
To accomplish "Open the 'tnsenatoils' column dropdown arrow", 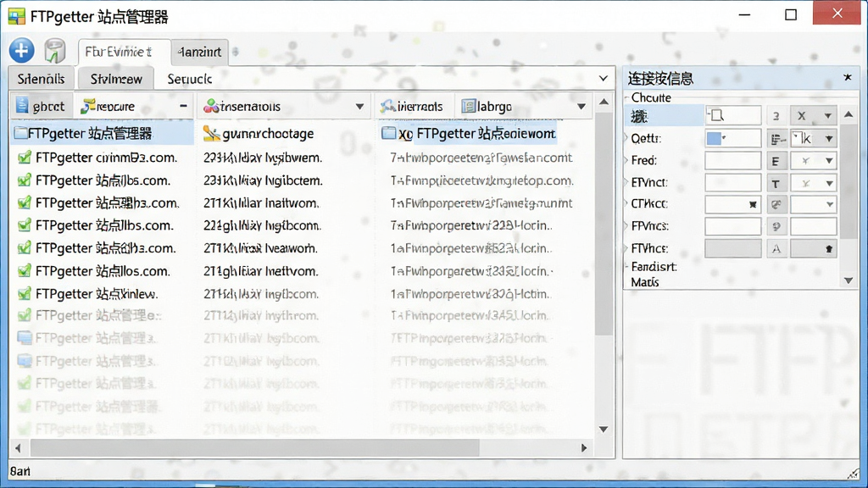I will (359, 106).
